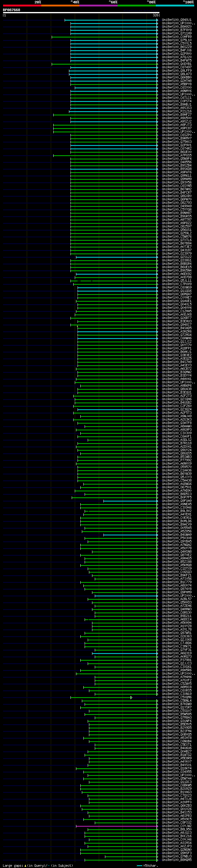Select the UniRef100_B8L950 entry
This screenshot has width=197, height=868.
click(x=177, y=829)
